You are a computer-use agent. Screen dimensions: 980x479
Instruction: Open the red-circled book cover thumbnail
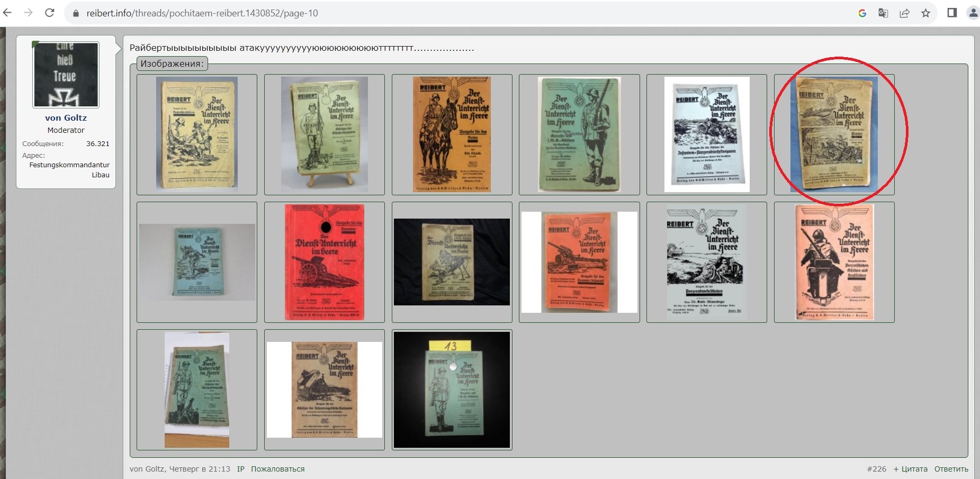(x=834, y=134)
